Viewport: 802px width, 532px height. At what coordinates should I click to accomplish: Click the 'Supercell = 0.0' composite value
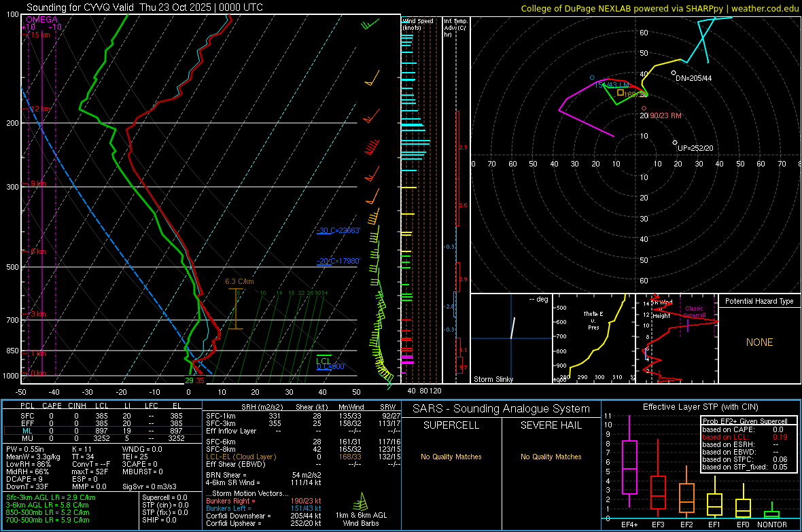(164, 497)
